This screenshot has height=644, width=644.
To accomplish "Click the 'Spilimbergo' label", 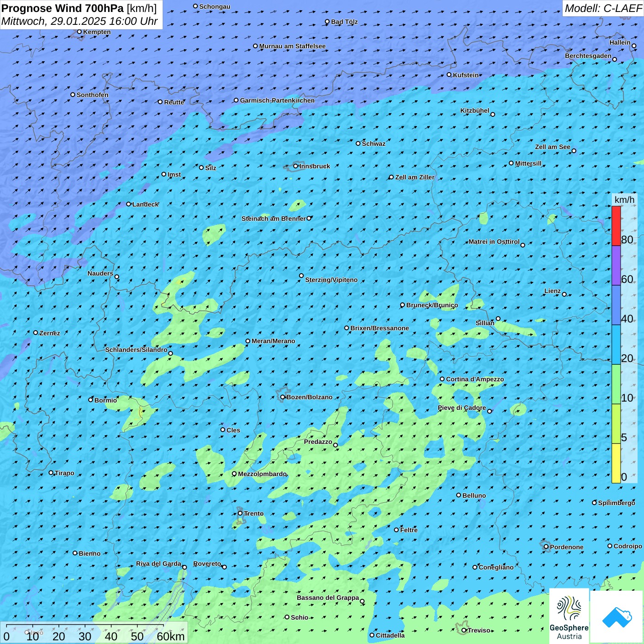I will pyautogui.click(x=616, y=503).
